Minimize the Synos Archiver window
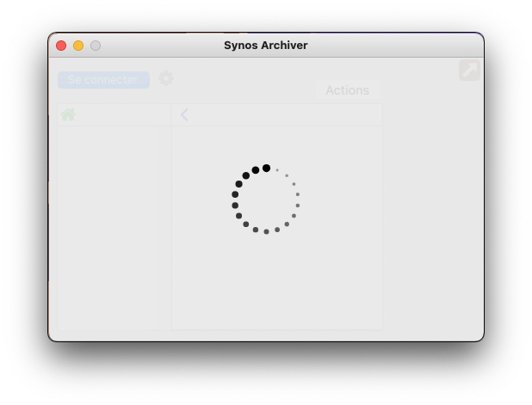The width and height of the screenshot is (532, 405). (x=78, y=46)
